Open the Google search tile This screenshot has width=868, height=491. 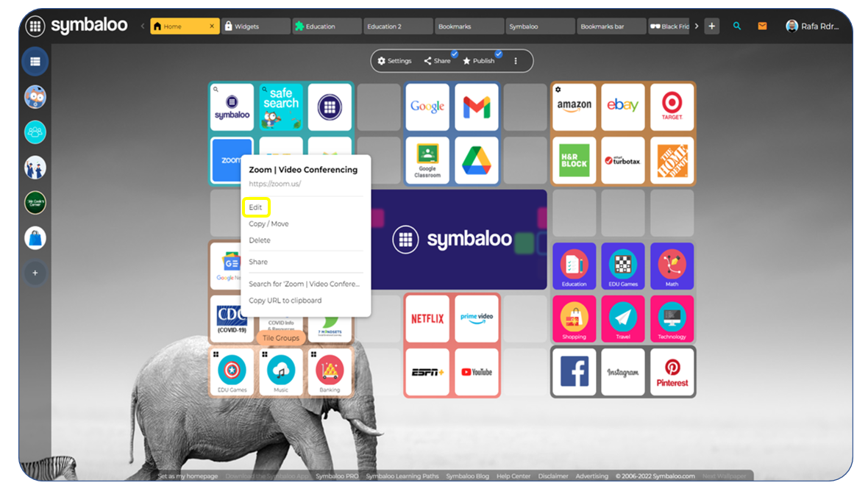pos(427,107)
